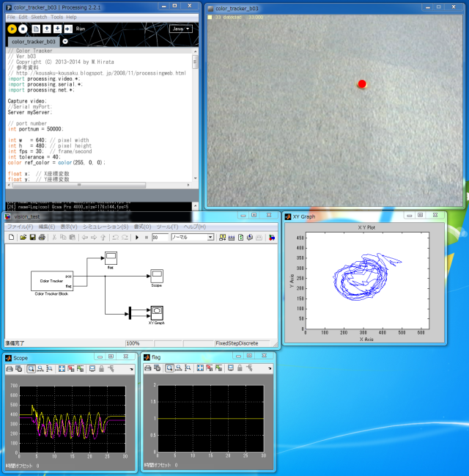Click the debug icon at Simulink toolbar end
This screenshot has height=476, width=469.
[272, 238]
